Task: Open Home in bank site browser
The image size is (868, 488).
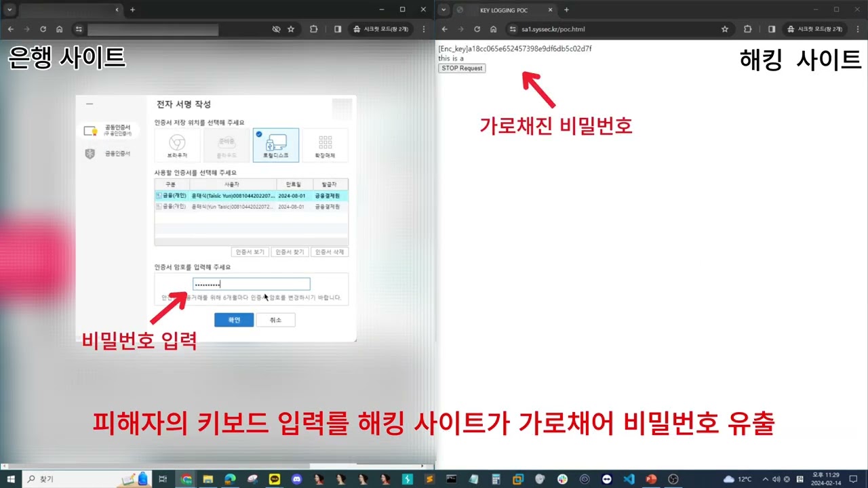Action: click(x=60, y=29)
